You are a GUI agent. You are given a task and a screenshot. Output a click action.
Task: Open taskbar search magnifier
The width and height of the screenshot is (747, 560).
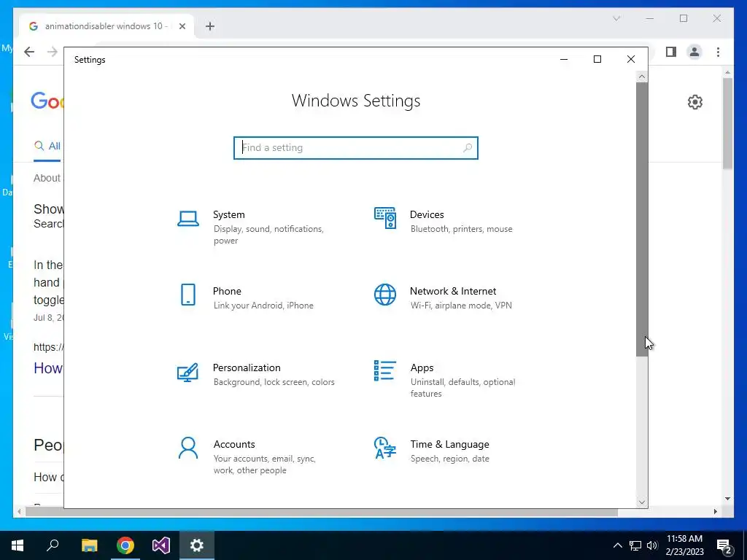53,545
